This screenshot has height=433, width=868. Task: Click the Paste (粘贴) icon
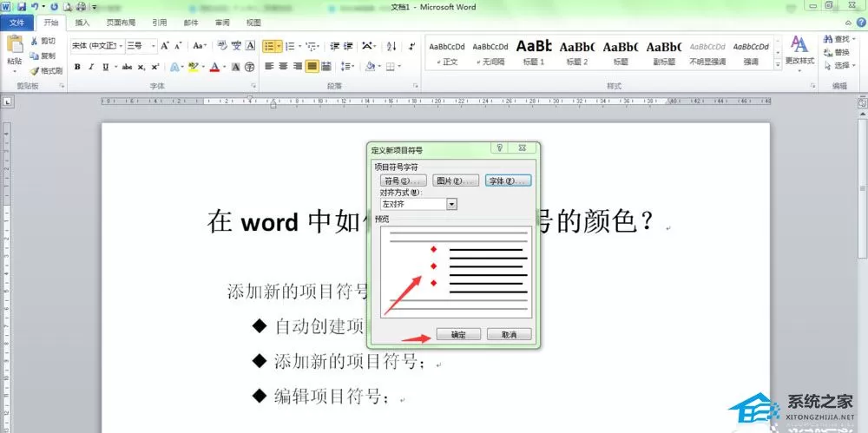pos(15,45)
